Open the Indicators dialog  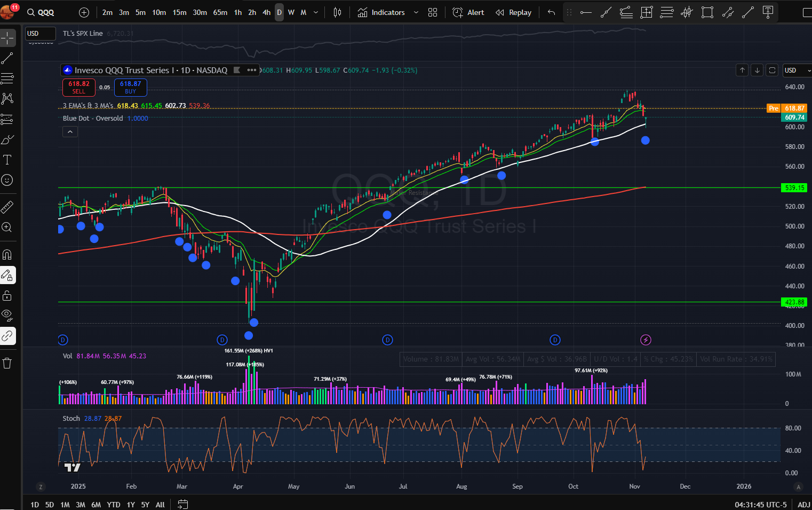pyautogui.click(x=381, y=12)
